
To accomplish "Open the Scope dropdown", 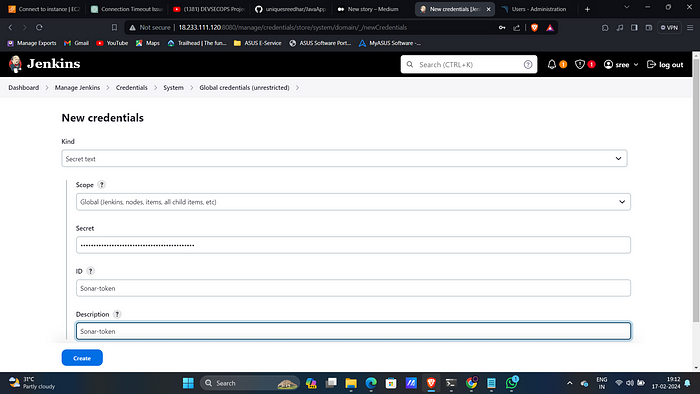I will 353,202.
